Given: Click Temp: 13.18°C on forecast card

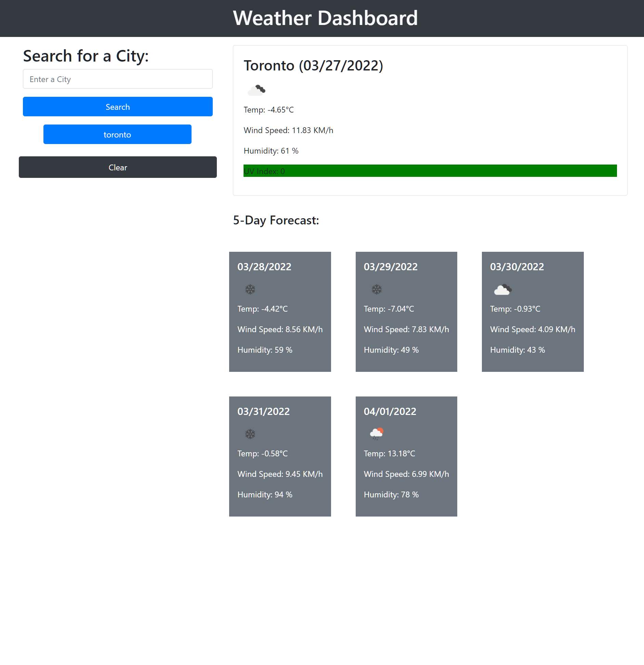Looking at the screenshot, I should 389,454.
